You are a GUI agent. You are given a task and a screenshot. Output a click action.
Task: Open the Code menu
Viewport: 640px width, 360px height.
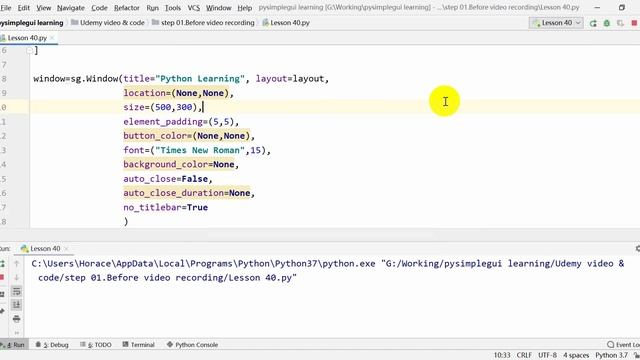pos(99,8)
